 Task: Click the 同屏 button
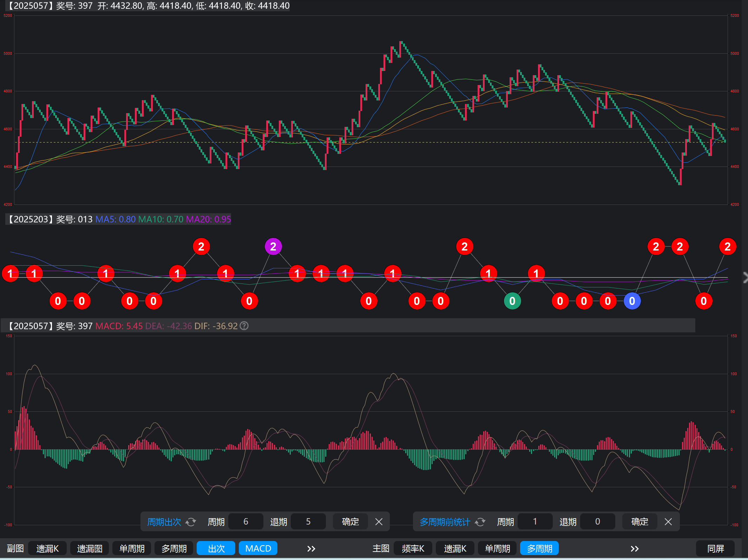[715, 548]
